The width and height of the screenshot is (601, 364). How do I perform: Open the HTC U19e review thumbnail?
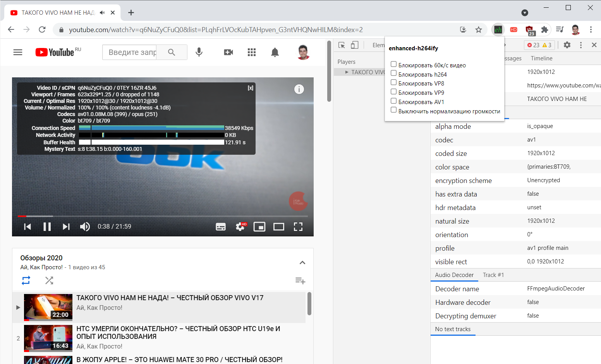(x=48, y=338)
